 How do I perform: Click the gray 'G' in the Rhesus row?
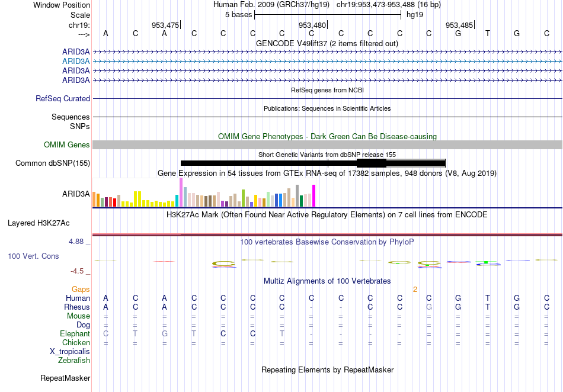(x=428, y=307)
